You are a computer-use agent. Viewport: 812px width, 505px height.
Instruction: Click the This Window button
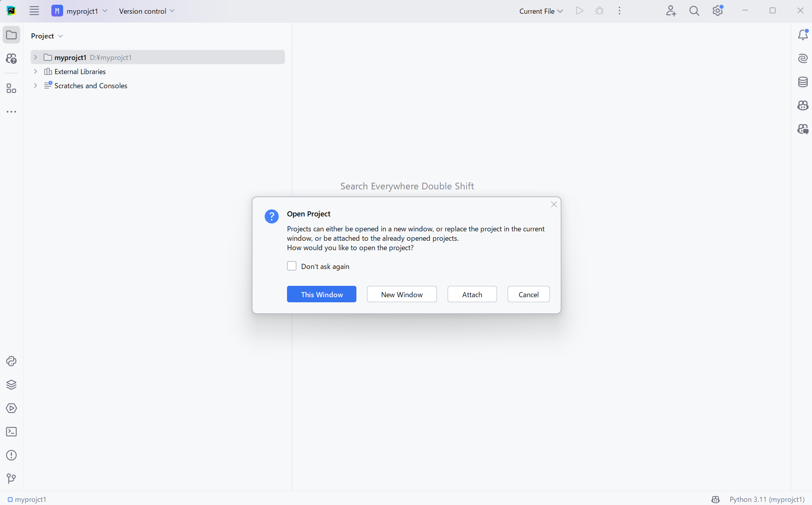point(322,294)
